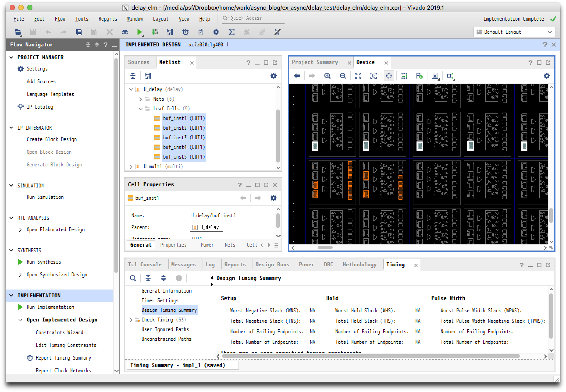Collapse the SIMULATION section in Flow Navigator

[x=11, y=185]
